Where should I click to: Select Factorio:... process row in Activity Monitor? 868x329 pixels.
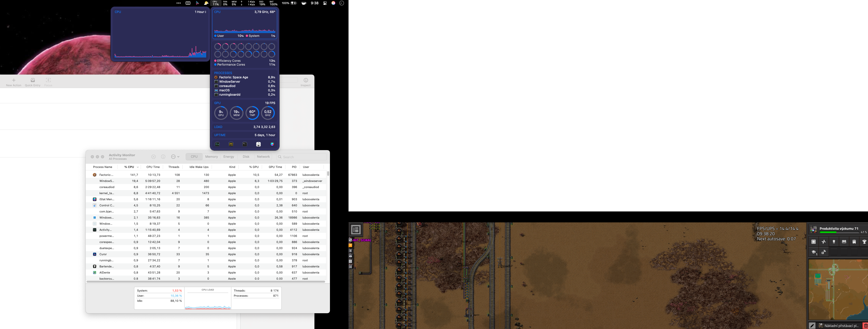[206, 175]
